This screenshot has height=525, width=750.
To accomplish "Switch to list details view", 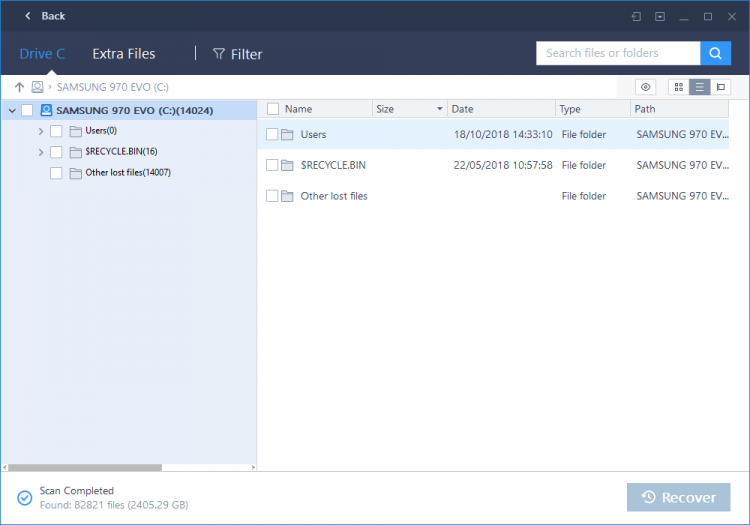I will point(699,87).
